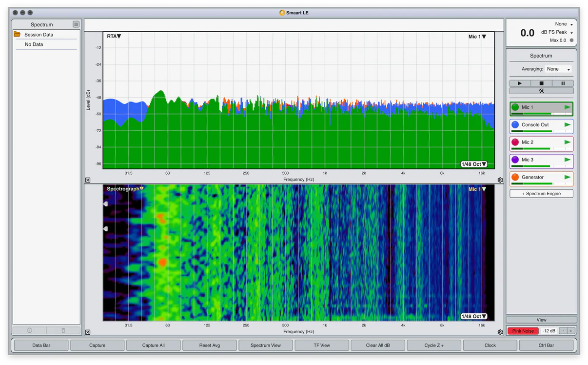
Task: Open the Spectrum data panel menu icon
Action: 76,24
